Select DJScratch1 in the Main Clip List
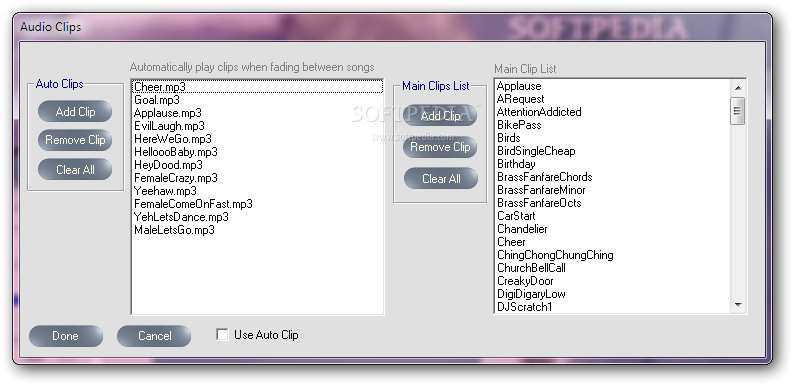This screenshot has width=793, height=385. (613, 307)
